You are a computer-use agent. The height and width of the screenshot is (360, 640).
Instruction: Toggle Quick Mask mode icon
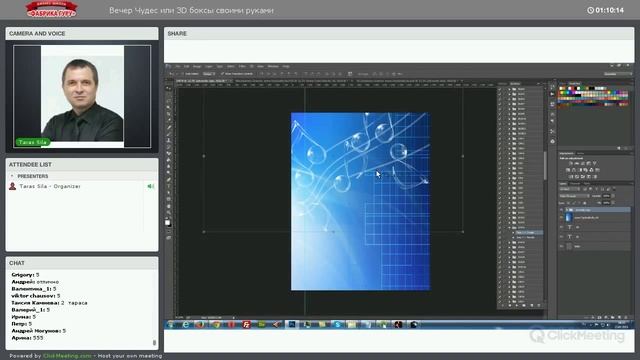[168, 231]
